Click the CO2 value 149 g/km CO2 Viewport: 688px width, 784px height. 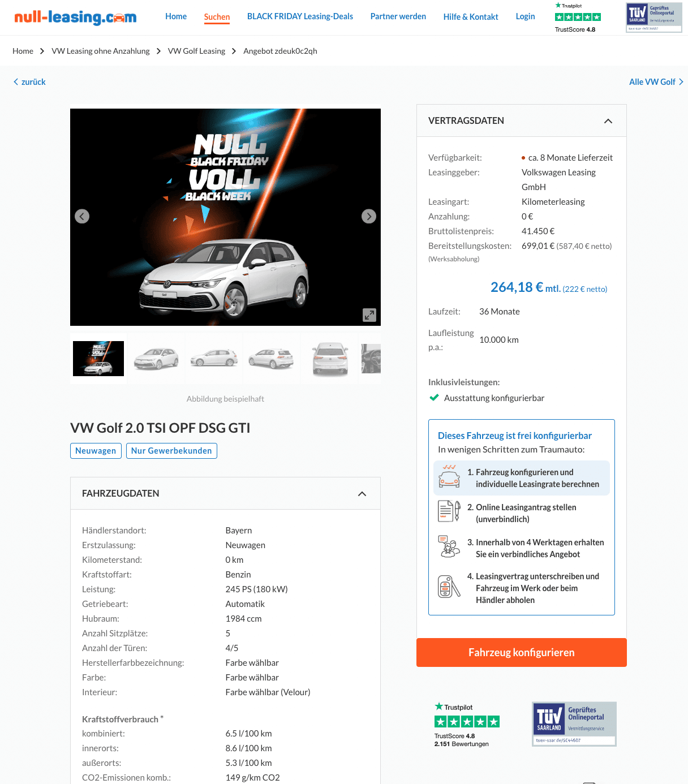point(253,778)
